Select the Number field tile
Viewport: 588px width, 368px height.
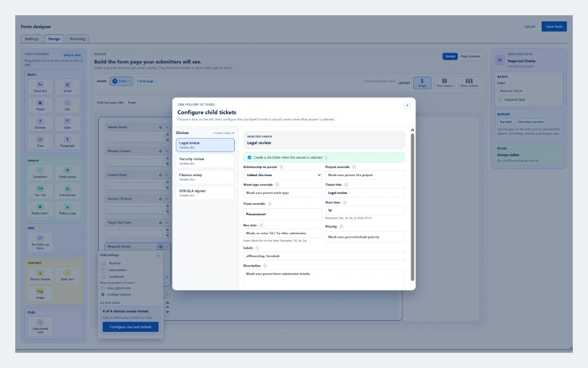40,124
